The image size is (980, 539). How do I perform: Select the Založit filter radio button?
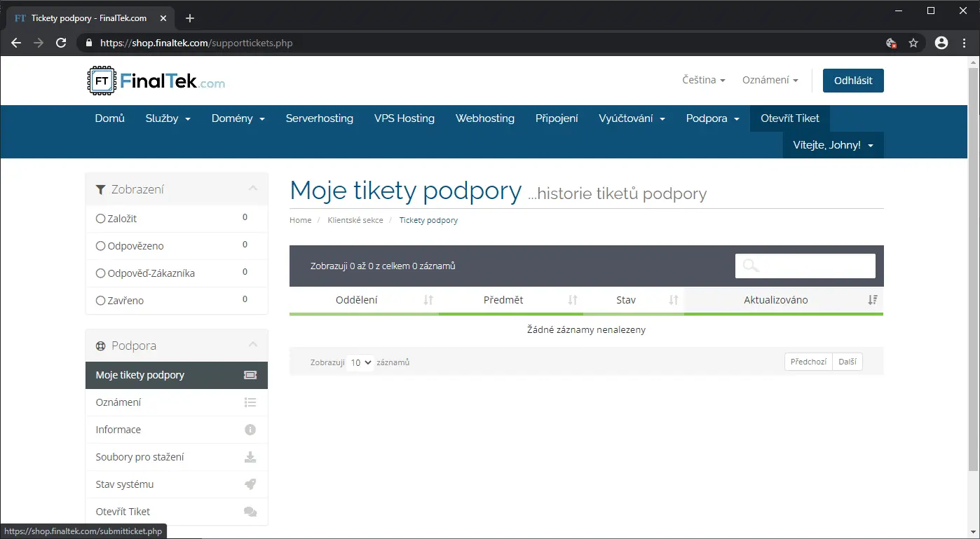click(100, 219)
